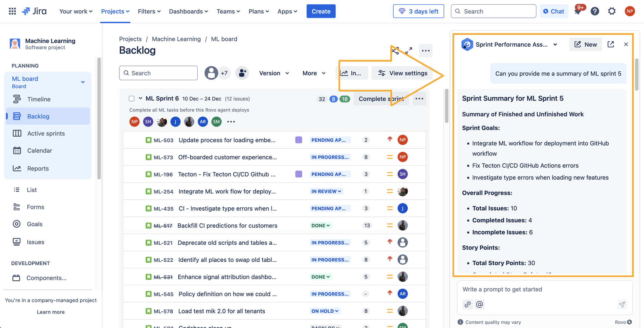Open chat in new window icon
The image size is (644, 328).
tap(611, 44)
